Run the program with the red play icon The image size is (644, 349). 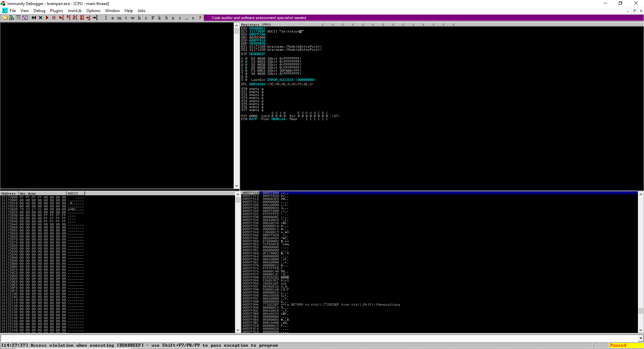(47, 18)
